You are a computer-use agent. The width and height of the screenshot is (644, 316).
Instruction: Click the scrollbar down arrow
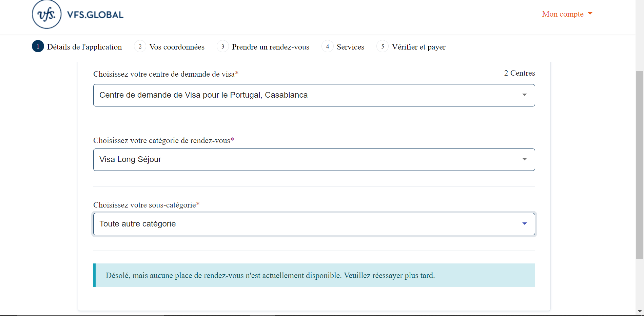pyautogui.click(x=640, y=311)
